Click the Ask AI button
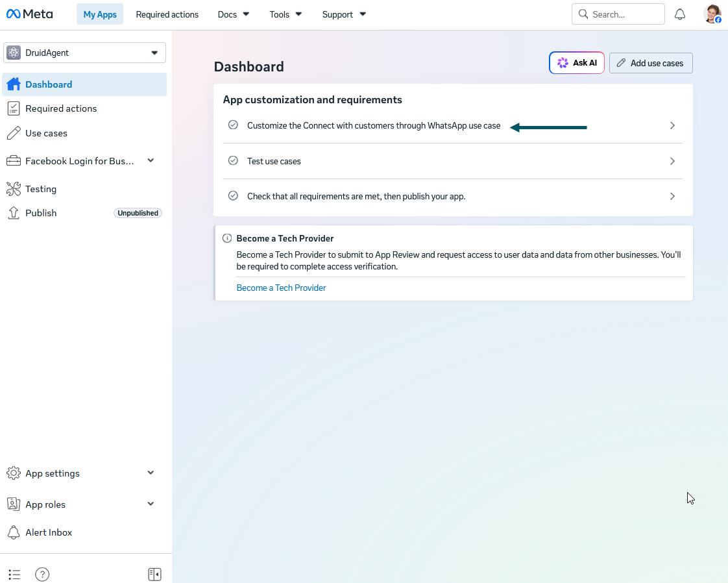 click(577, 63)
